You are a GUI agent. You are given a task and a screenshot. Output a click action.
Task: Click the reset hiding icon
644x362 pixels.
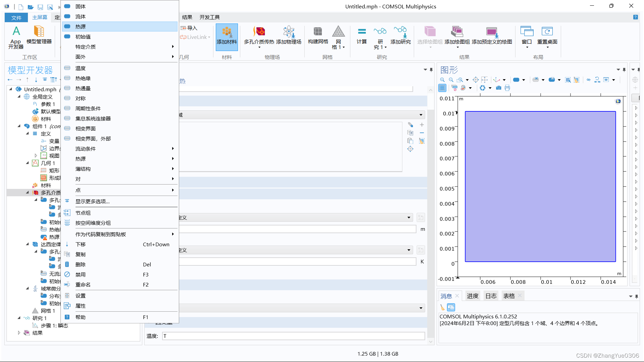597,80
